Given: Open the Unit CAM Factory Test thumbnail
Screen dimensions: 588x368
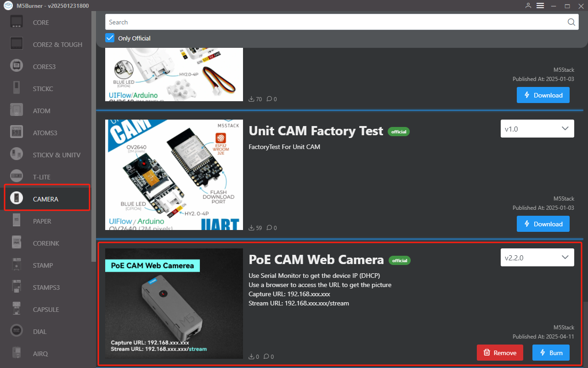Looking at the screenshot, I should [x=174, y=175].
